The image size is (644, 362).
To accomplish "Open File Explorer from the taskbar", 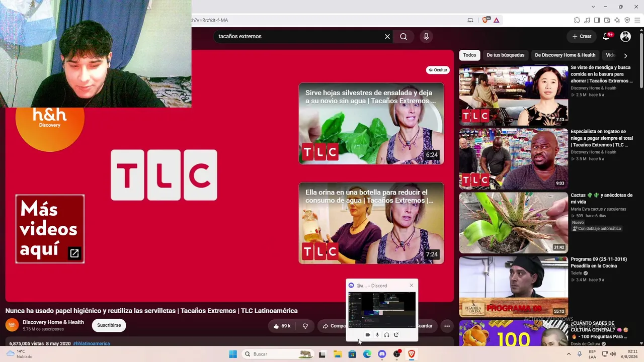I will (x=337, y=354).
